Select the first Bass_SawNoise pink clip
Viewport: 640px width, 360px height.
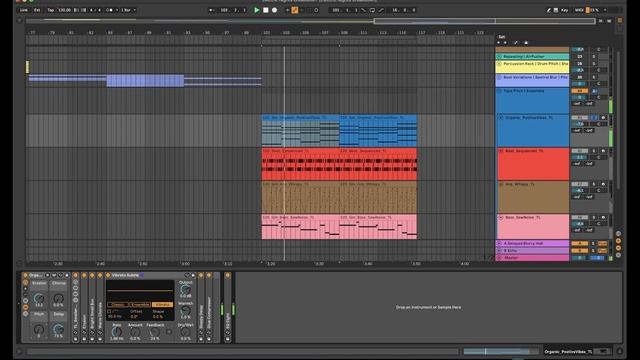[x=300, y=227]
